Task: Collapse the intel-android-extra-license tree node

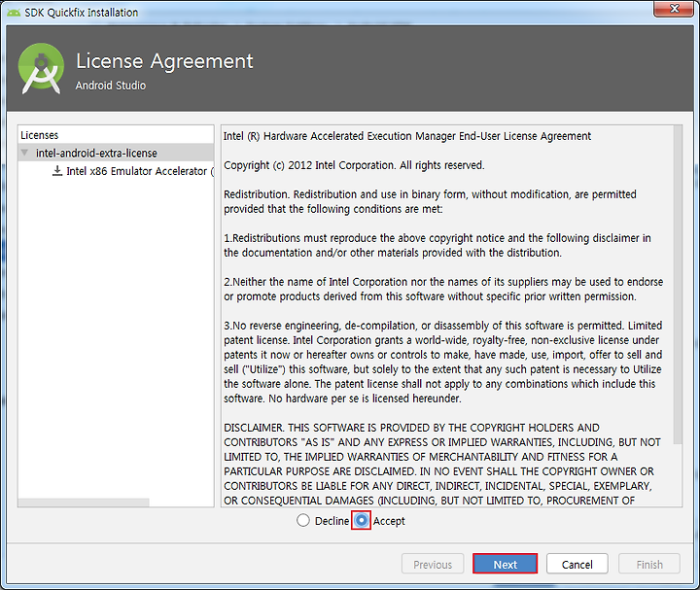Action: pyautogui.click(x=24, y=153)
